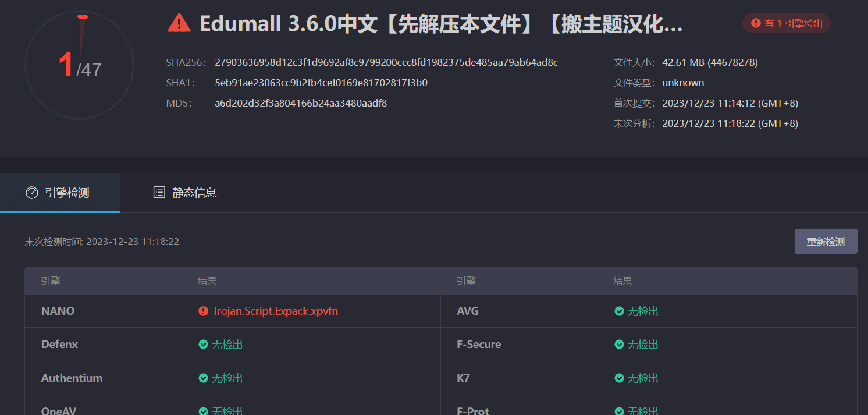This screenshot has width=868, height=415.
Task: Click the K7 engine name
Action: tap(463, 378)
